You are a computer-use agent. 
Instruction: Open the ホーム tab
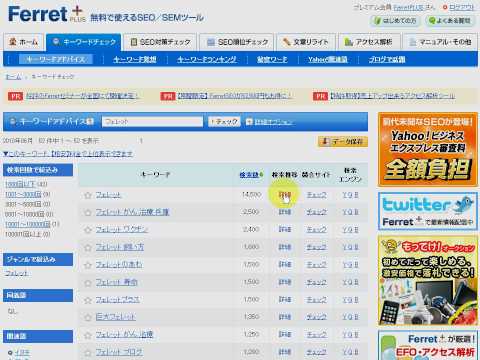click(24, 42)
